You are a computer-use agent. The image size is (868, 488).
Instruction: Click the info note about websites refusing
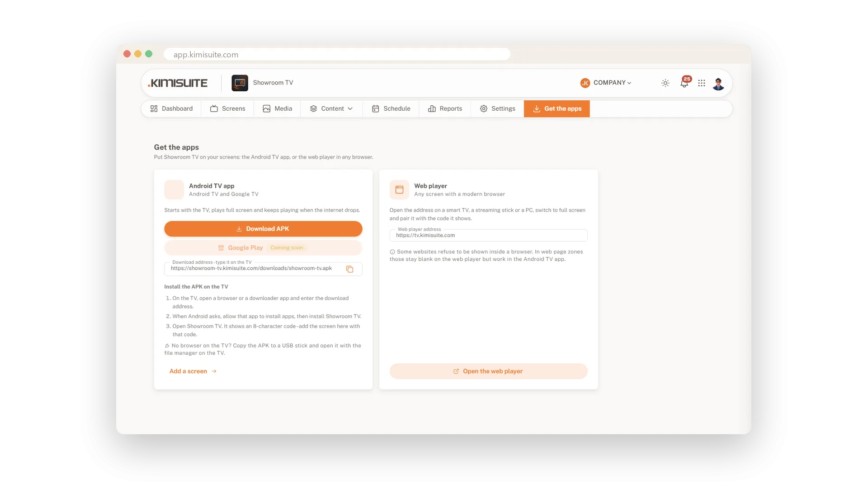click(x=486, y=255)
